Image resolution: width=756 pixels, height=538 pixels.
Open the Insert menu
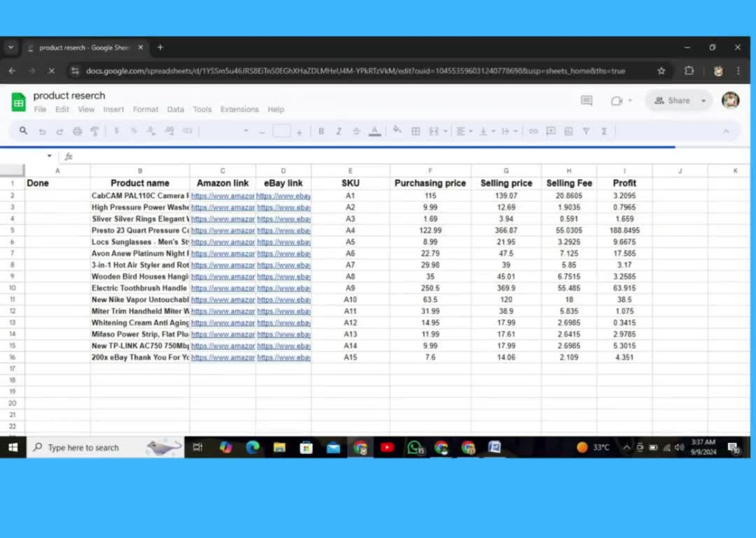click(x=113, y=110)
